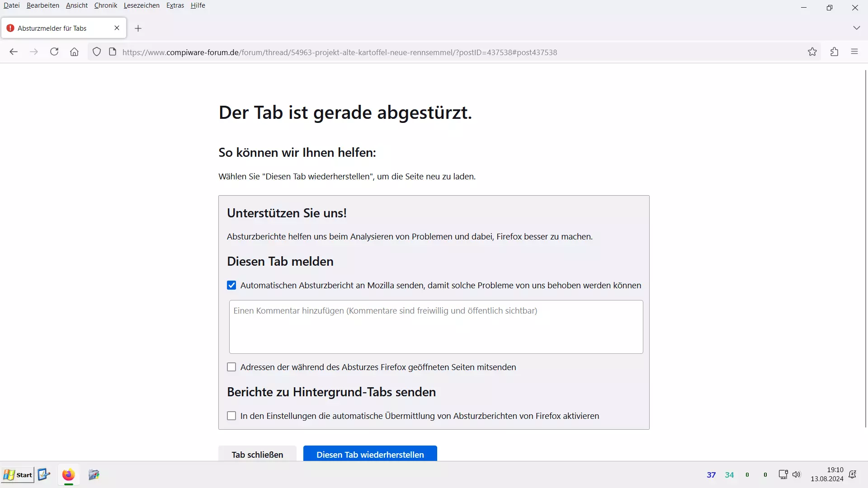Viewport: 868px width, 488px height.
Task: Uncheck automatic crash report to Mozilla
Action: tap(231, 285)
